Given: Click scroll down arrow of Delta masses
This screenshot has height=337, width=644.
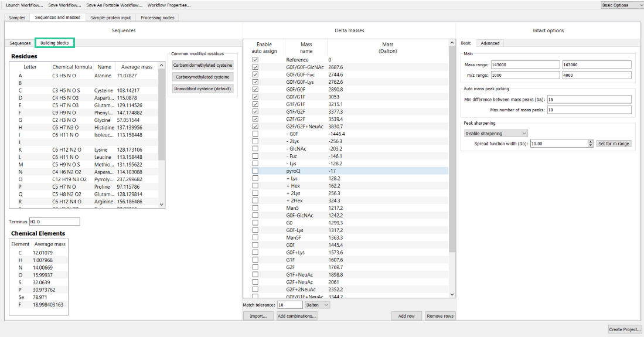Looking at the screenshot, I should click(x=452, y=294).
